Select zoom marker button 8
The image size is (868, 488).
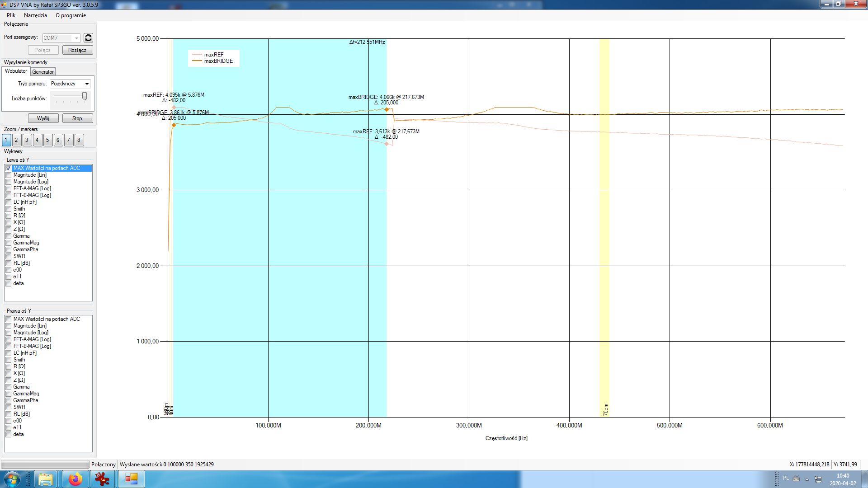click(79, 140)
